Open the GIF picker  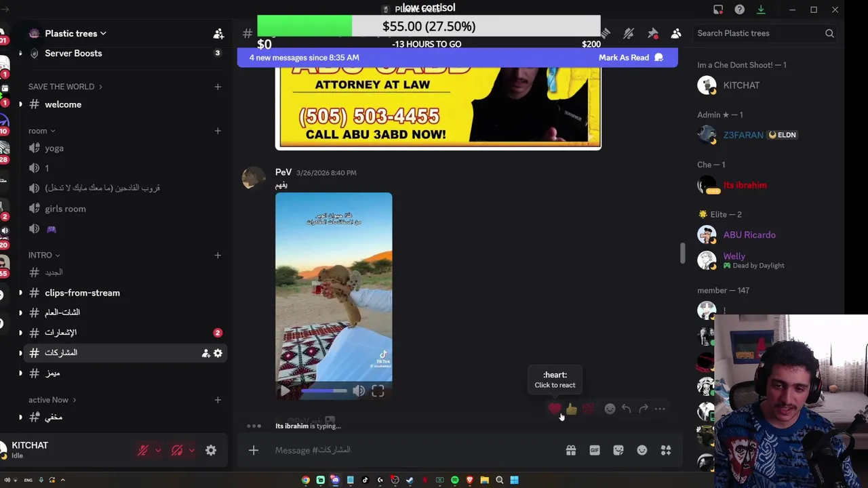595,450
